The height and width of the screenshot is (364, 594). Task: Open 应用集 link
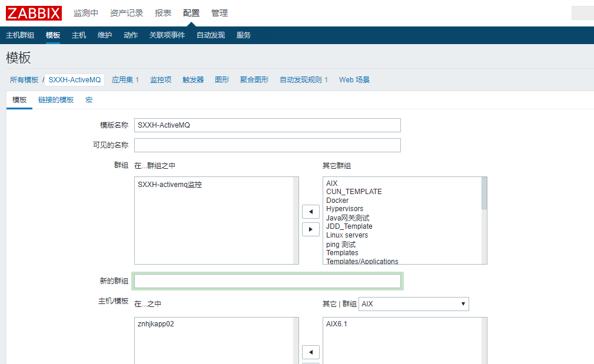(x=125, y=80)
